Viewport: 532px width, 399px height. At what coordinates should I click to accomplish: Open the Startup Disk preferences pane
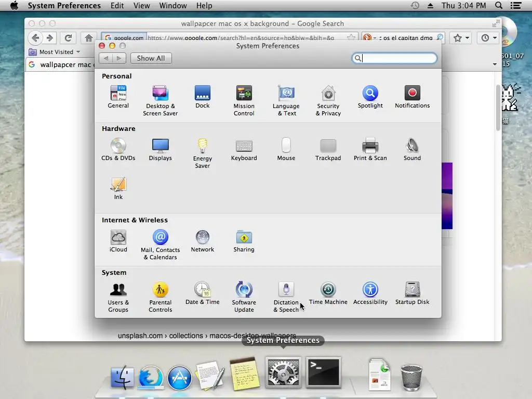click(x=412, y=293)
